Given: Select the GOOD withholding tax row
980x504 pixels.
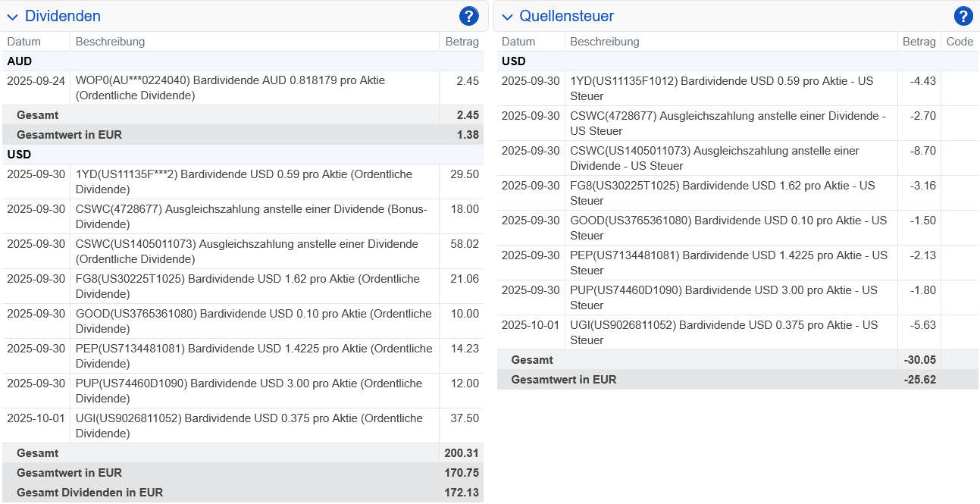Looking at the screenshot, I should (728, 228).
